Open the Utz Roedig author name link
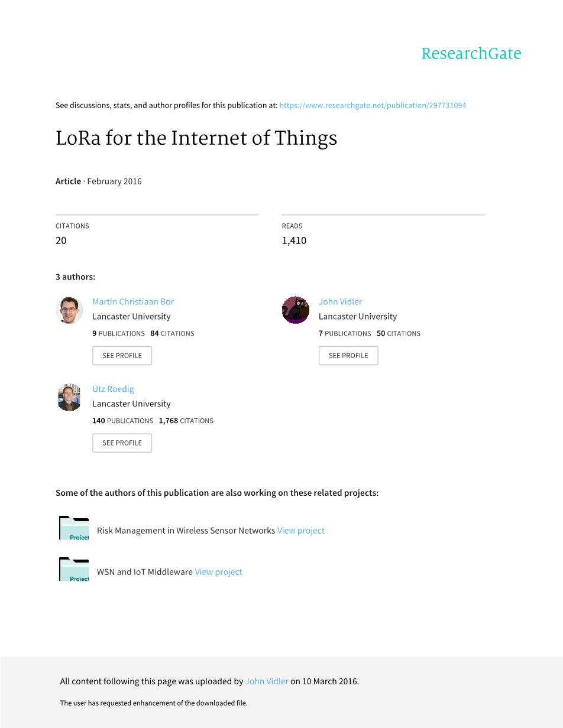 pyautogui.click(x=113, y=389)
